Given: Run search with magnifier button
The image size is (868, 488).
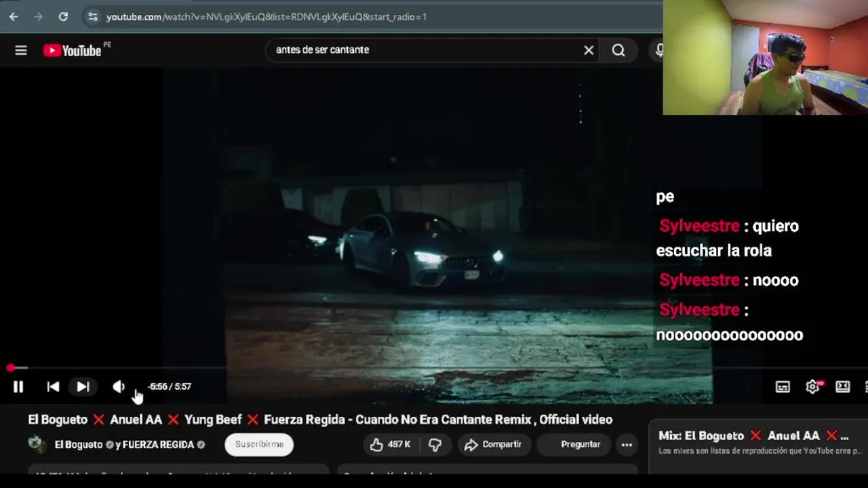Looking at the screenshot, I should click(618, 50).
